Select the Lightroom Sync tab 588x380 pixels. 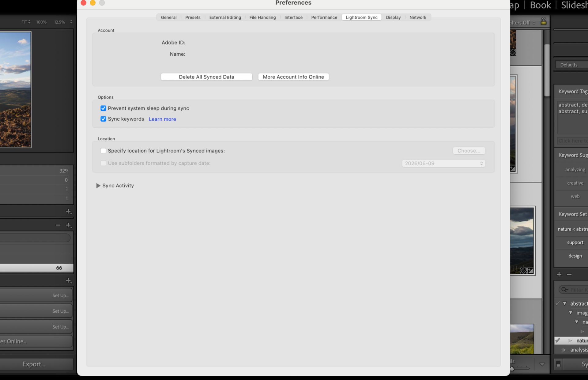point(362,17)
